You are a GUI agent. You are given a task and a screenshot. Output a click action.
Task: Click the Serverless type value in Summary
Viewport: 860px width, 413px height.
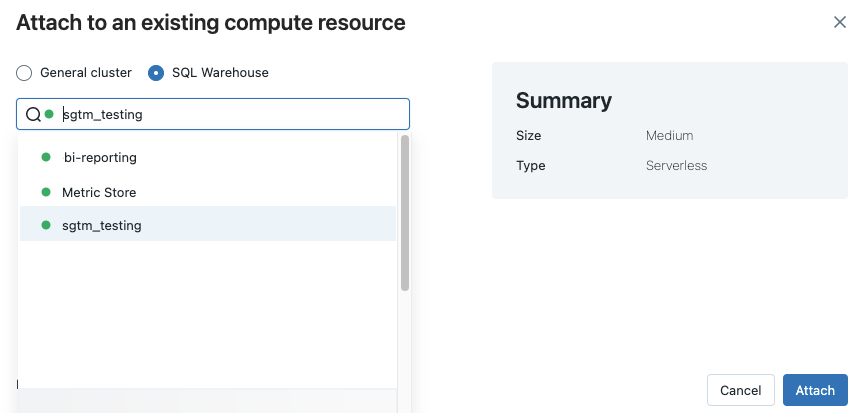(676, 166)
